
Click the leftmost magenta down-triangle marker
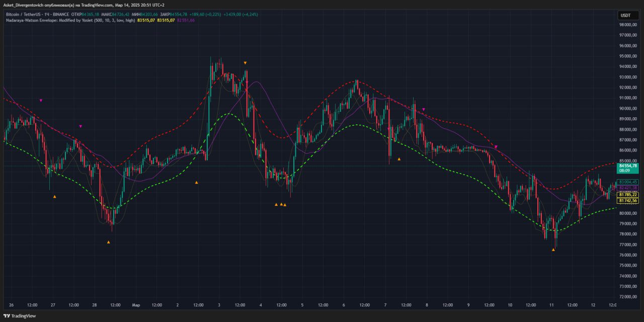[41, 101]
